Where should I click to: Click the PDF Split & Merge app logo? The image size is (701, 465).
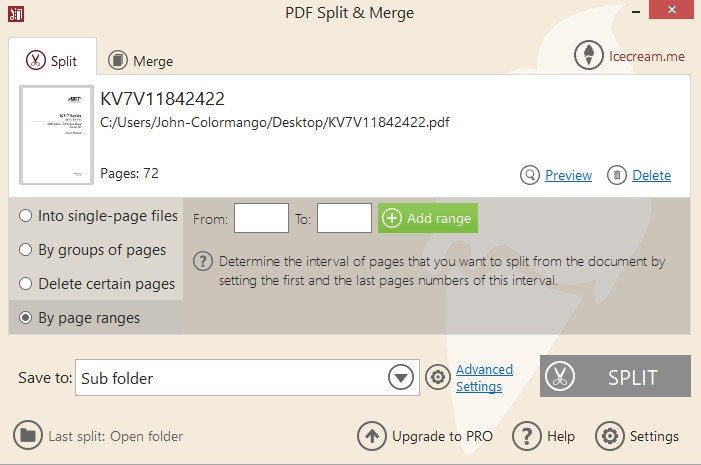click(x=16, y=14)
